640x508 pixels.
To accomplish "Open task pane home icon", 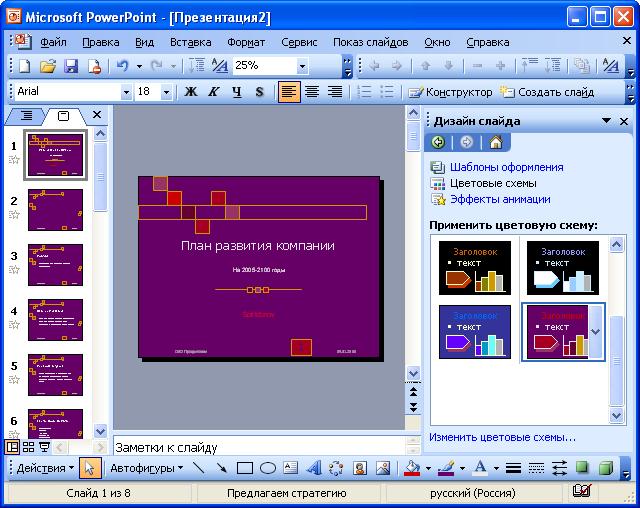I will pyautogui.click(x=496, y=142).
